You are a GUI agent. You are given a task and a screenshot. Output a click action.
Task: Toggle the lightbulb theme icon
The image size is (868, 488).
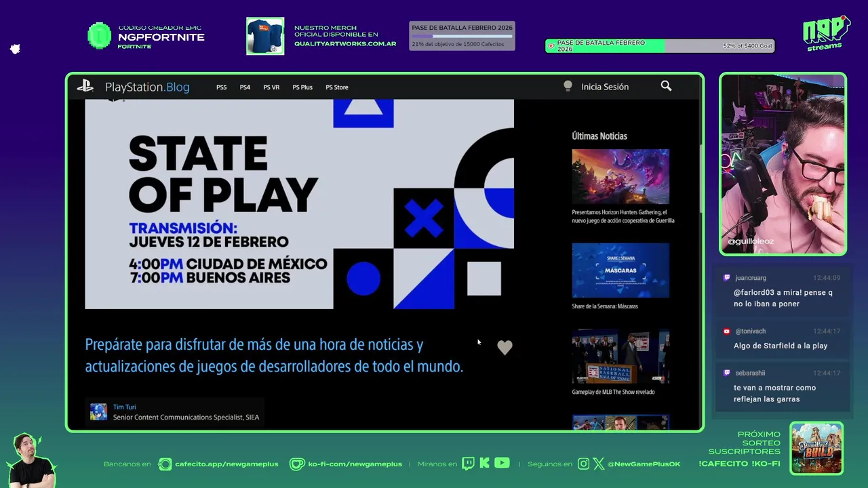568,86
